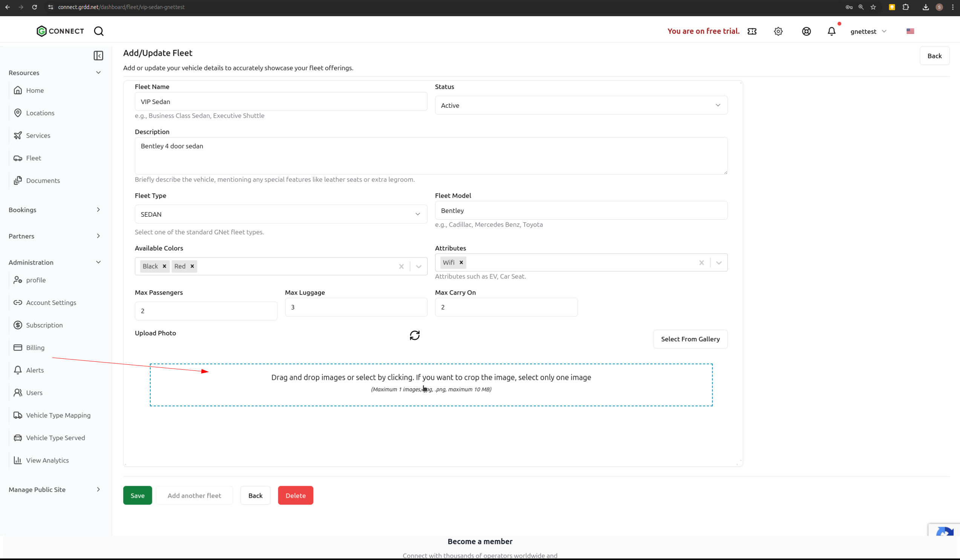Open the Status dropdown
Screen dimensions: 960x560
click(x=581, y=105)
